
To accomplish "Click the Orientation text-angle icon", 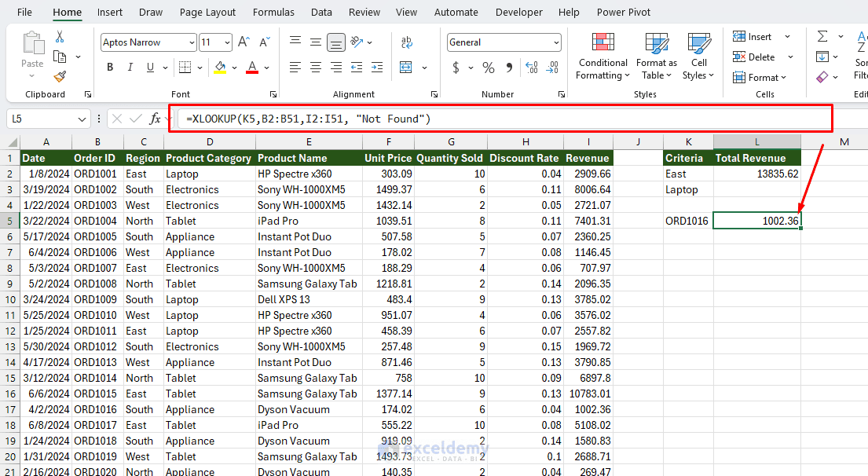I will coord(357,42).
